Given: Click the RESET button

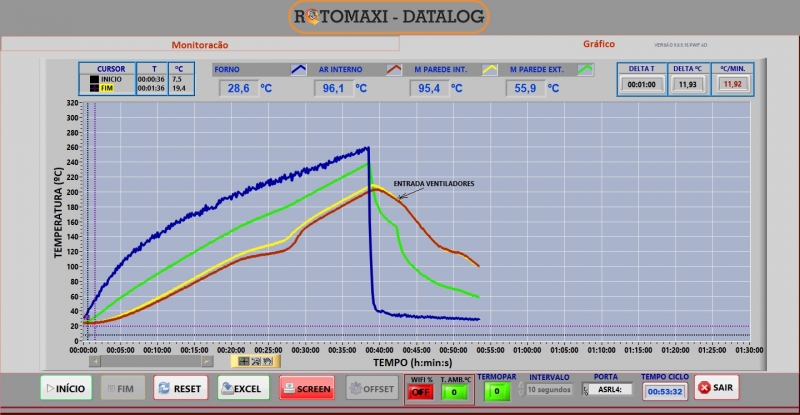Looking at the screenshot, I should pyautogui.click(x=181, y=388).
